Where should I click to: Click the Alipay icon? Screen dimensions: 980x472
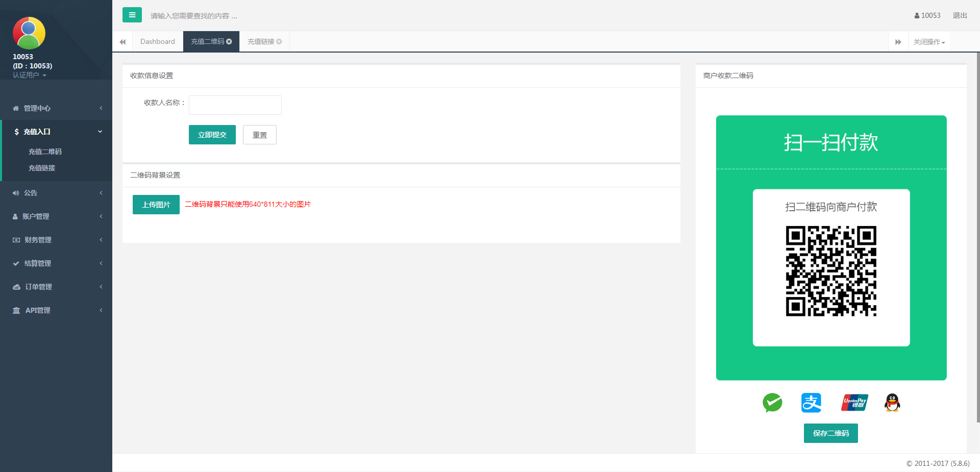[811, 403]
